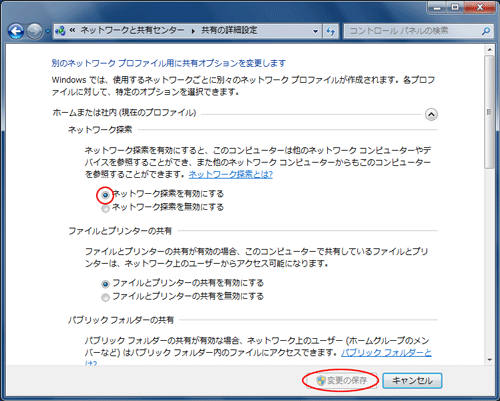Open the address bar history dropdown

(x=315, y=31)
